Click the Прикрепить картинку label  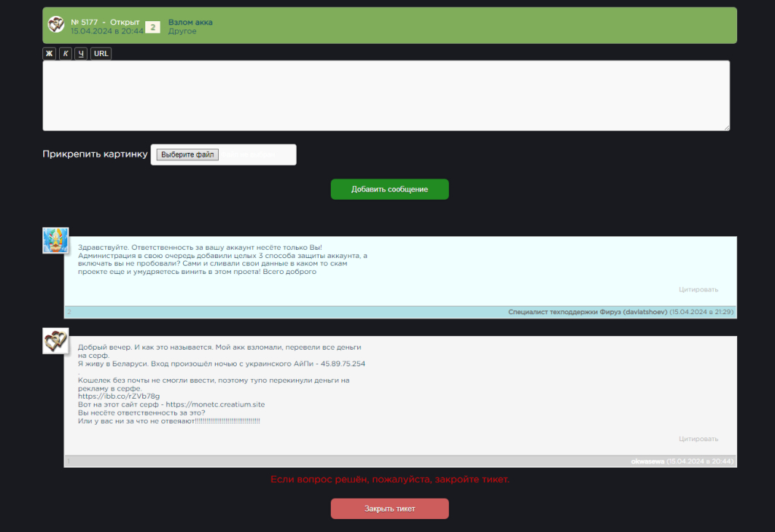pyautogui.click(x=95, y=154)
